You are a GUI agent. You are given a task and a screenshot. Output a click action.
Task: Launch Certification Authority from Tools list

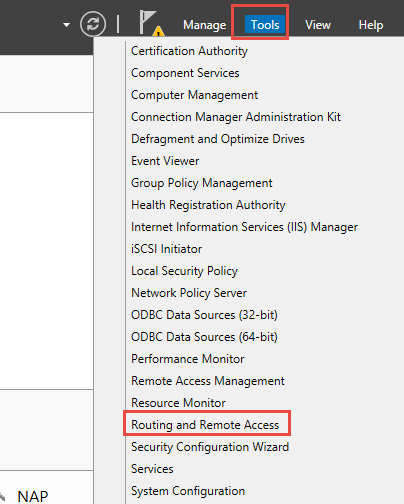point(189,51)
